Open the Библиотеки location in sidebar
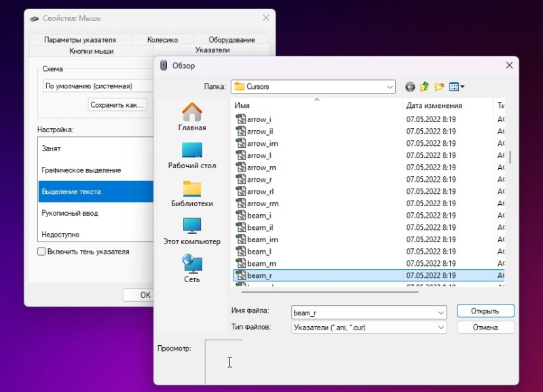Image resolution: width=543 pixels, height=392 pixels. pos(193,193)
